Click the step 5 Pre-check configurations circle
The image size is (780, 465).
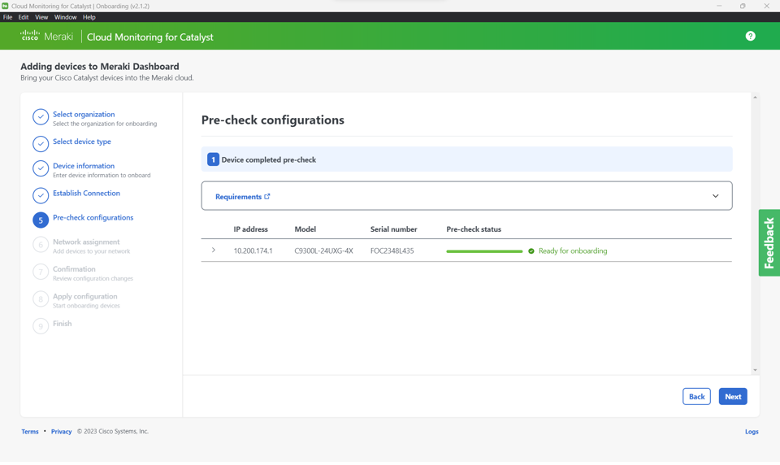click(x=40, y=220)
